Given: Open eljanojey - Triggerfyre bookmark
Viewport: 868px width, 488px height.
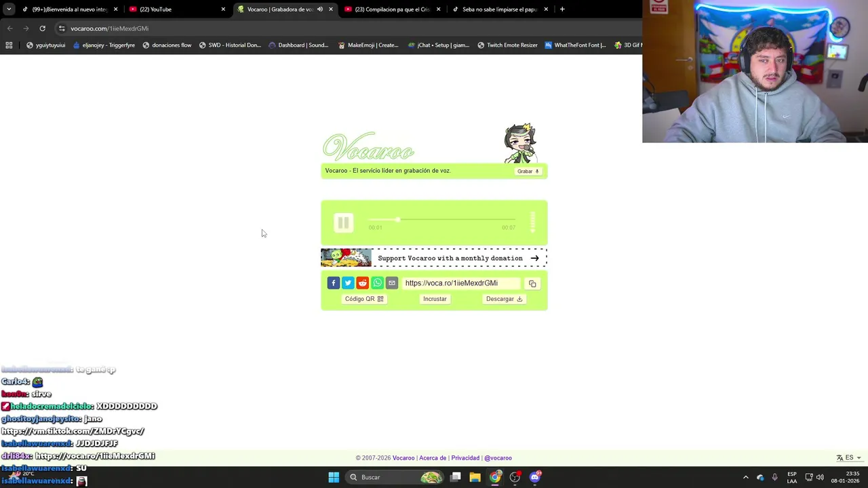Looking at the screenshot, I should 104,45.
